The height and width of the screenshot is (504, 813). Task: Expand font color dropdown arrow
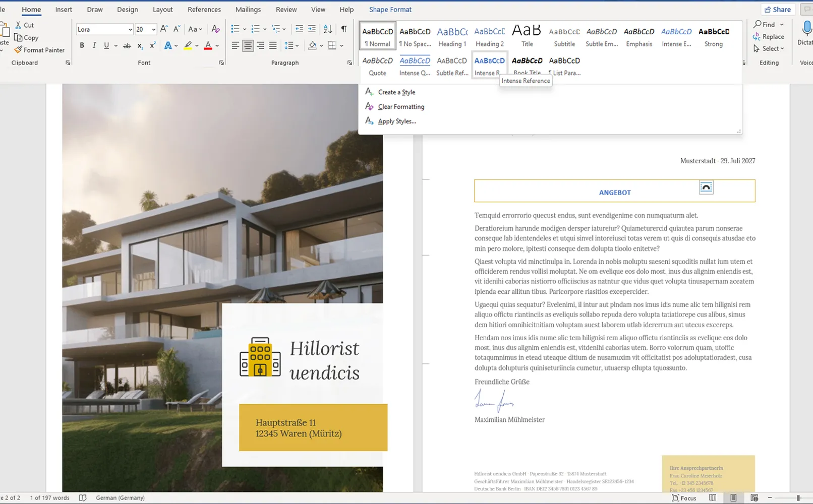[217, 46]
